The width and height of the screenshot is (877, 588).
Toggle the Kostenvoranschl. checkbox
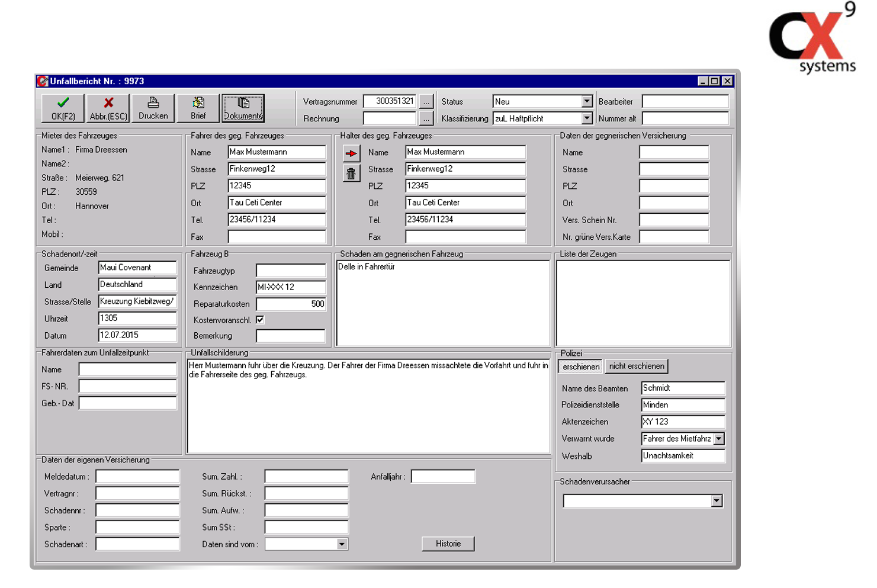tap(260, 319)
